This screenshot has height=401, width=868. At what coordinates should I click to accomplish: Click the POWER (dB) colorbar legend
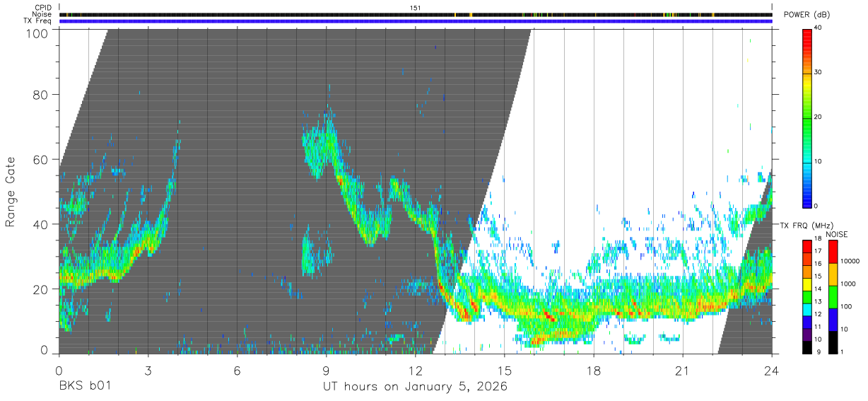(x=807, y=117)
